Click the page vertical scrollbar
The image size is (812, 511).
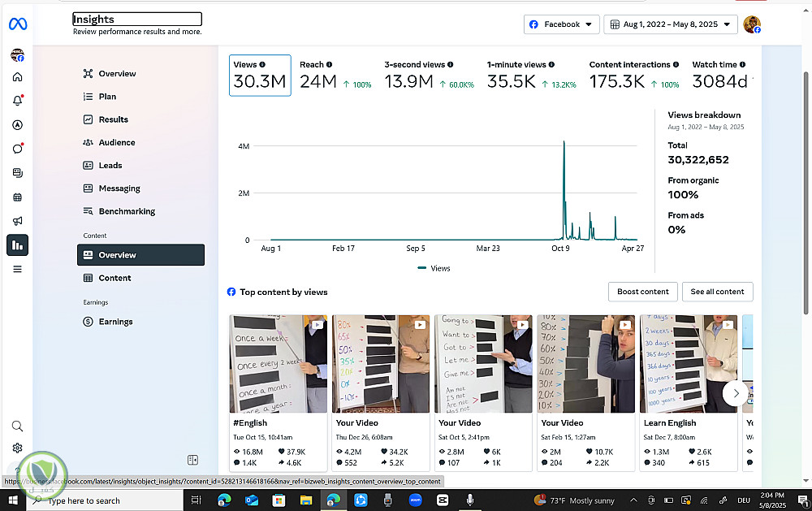pyautogui.click(x=806, y=191)
